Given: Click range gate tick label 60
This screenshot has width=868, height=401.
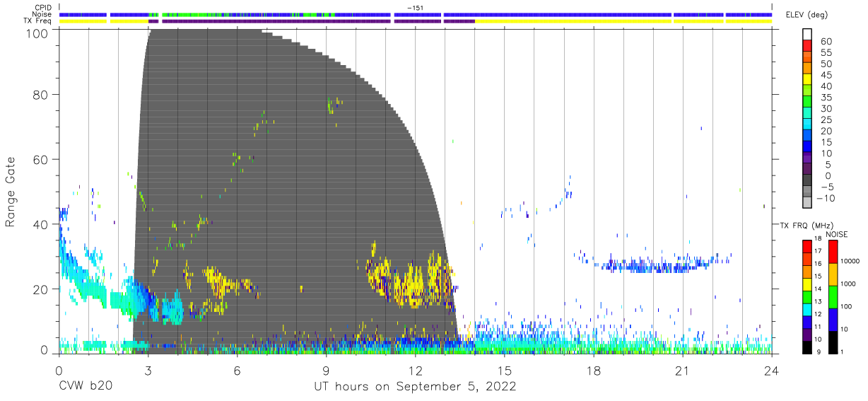Looking at the screenshot, I should point(42,159).
